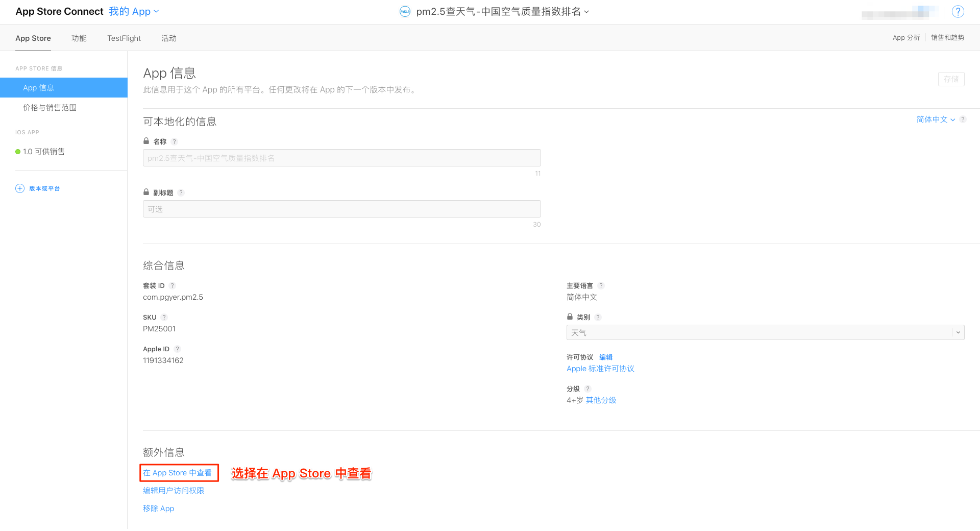Click 编辑用户访问权限 link

coord(174,491)
